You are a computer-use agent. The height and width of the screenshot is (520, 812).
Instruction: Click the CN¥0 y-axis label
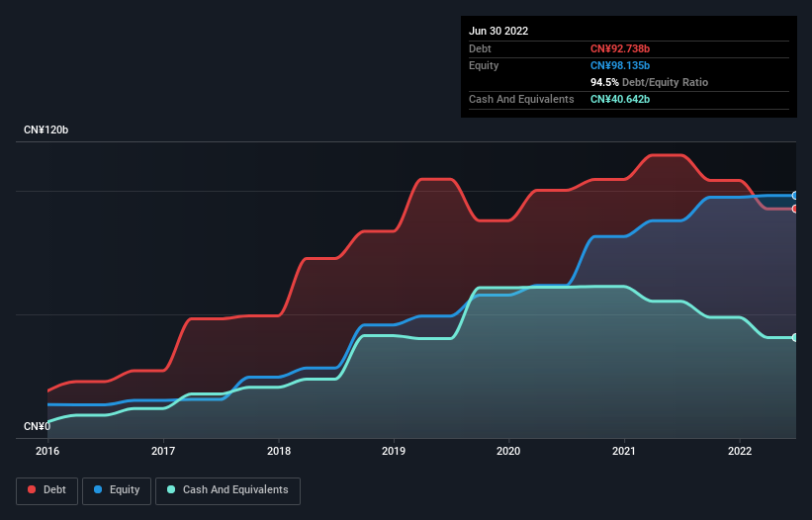(38, 426)
